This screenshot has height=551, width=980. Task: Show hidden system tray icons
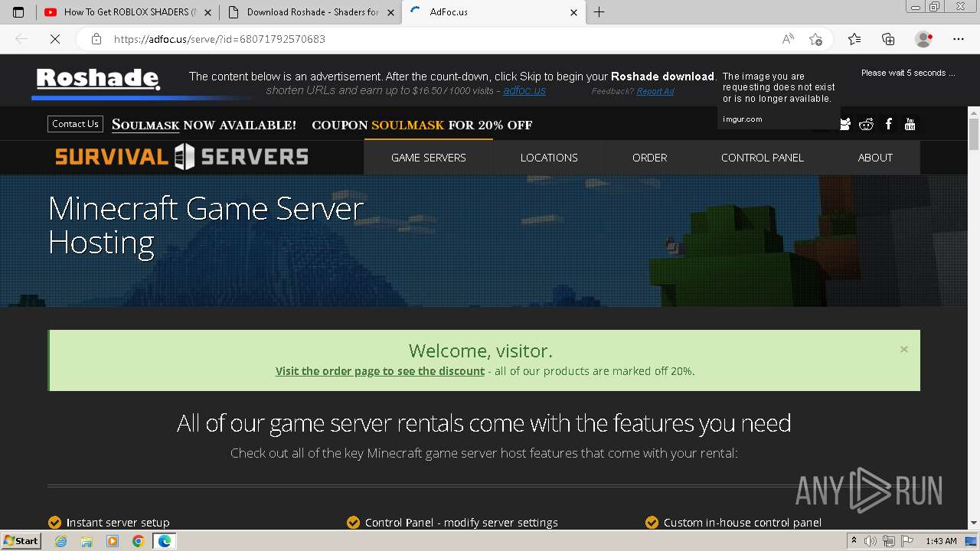(x=855, y=541)
